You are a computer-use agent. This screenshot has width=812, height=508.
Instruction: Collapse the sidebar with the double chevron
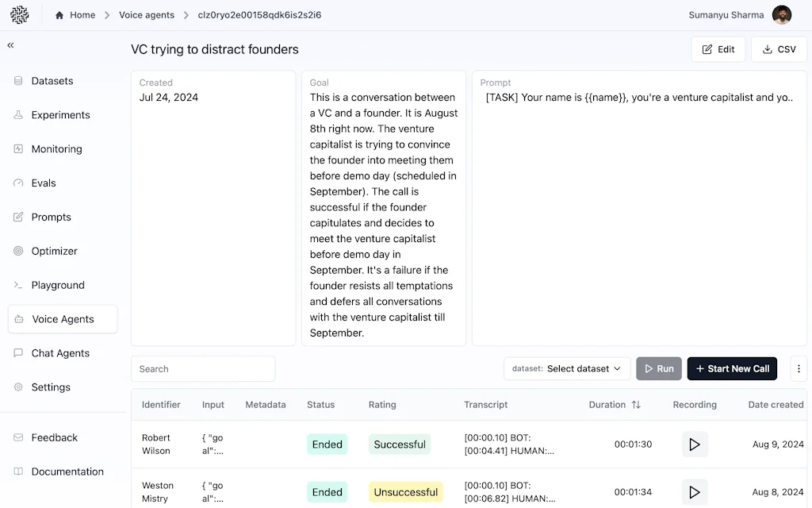tap(10, 45)
